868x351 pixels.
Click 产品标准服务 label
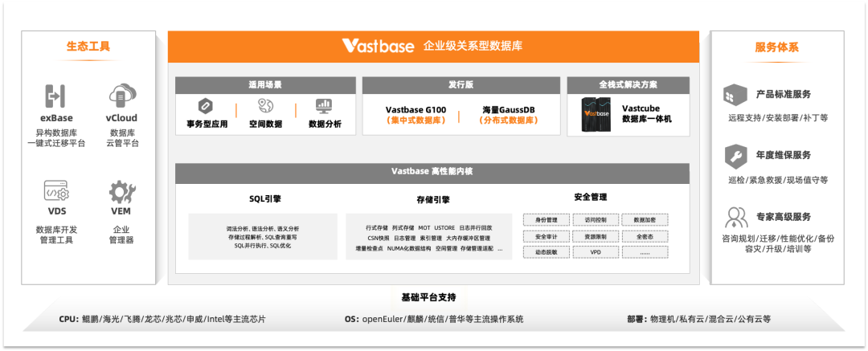tap(784, 94)
